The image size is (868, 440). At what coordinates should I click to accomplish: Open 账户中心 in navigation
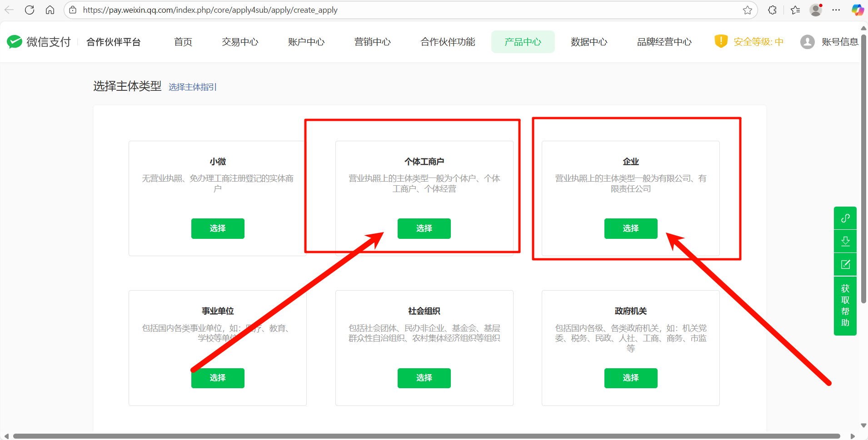click(x=306, y=42)
